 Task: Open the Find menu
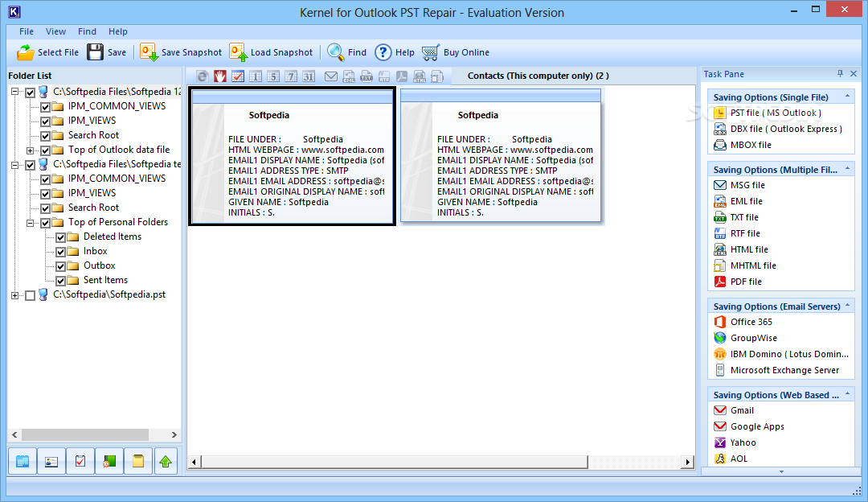(x=87, y=31)
